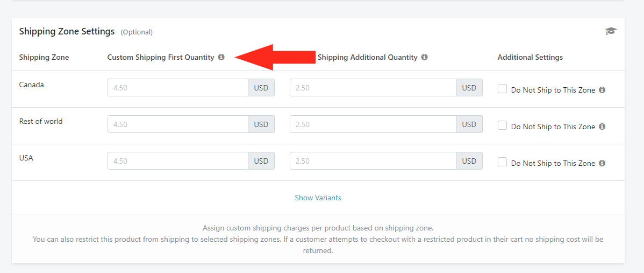644x273 pixels.
Task: Enable Do Not Ship for Rest of world
Action: (x=502, y=125)
